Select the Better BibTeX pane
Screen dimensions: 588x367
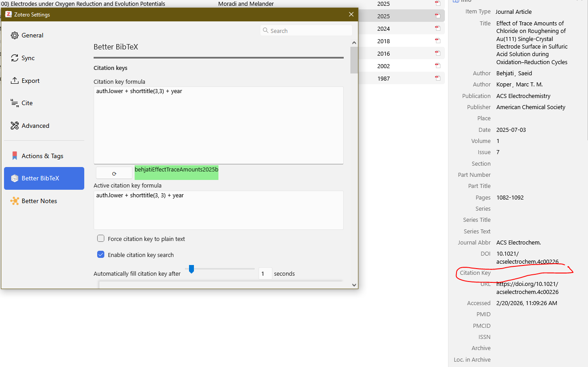click(44, 178)
